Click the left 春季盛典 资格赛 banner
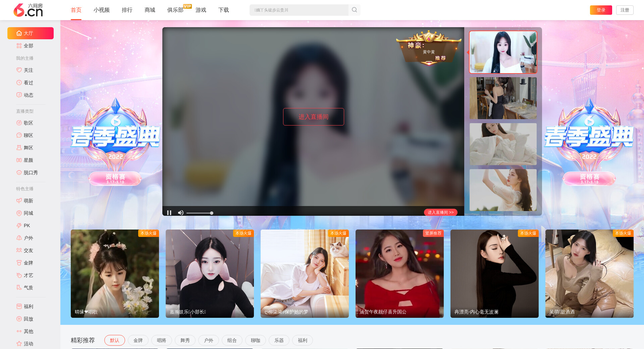Image resolution: width=644 pixels, height=349 pixels. coord(115,142)
